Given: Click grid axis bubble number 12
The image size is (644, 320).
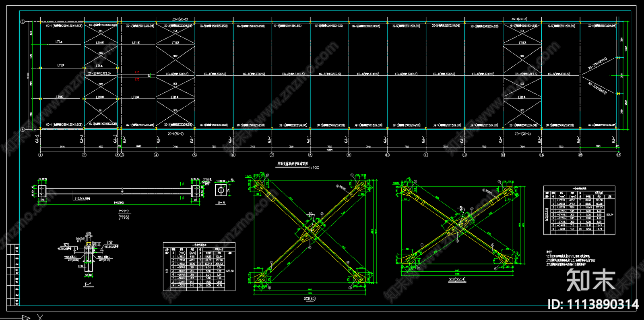Looking at the screenshot, I should 464,155.
